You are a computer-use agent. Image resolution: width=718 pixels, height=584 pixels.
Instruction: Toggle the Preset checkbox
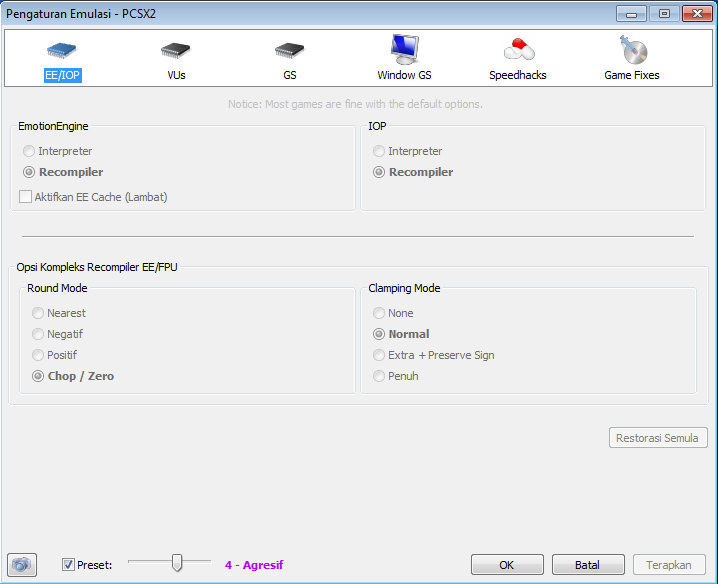click(68, 565)
